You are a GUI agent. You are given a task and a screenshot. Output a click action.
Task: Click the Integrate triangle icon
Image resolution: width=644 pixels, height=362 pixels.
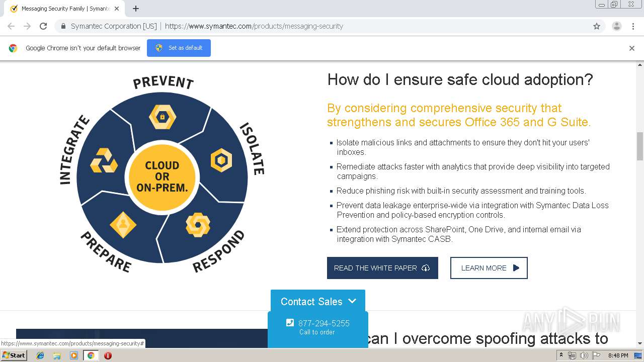pos(104,161)
